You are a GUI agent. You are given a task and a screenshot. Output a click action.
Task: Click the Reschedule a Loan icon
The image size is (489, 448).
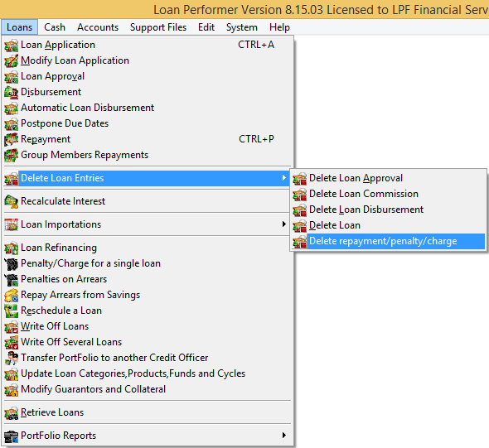tap(12, 311)
